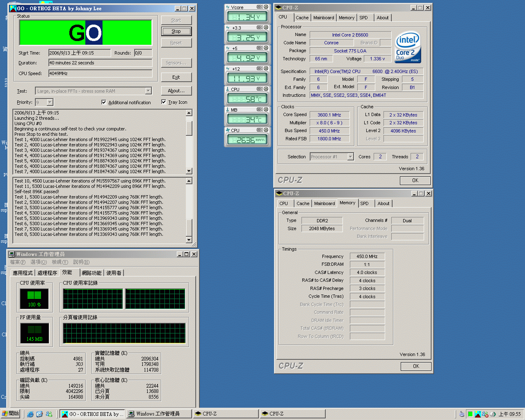
Task: Open the Priority dropdown
Action: coord(50,102)
